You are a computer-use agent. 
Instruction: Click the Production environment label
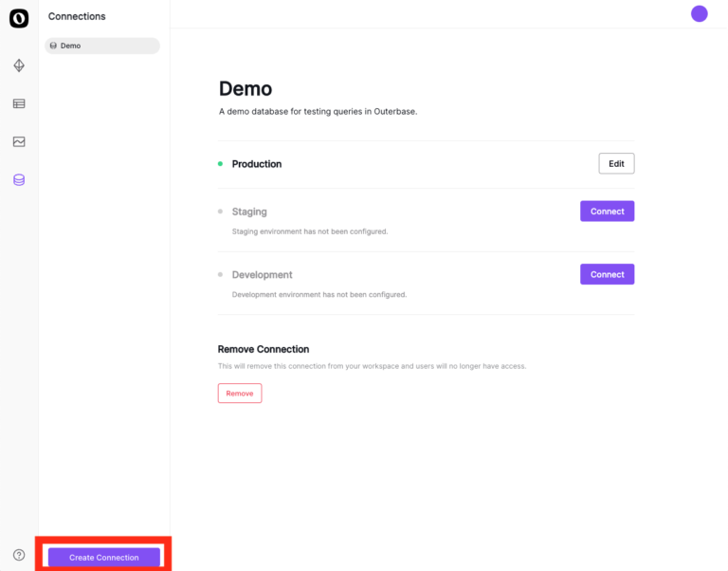[x=257, y=164]
